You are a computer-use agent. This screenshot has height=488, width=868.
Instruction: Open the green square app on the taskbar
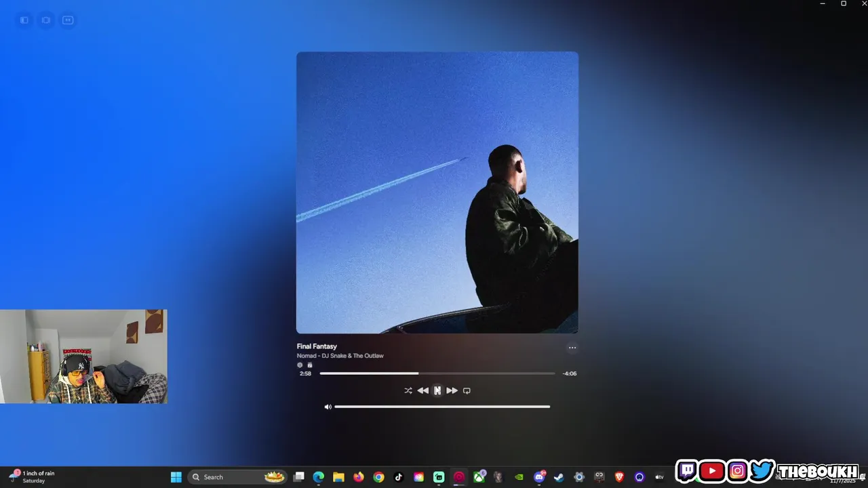pyautogui.click(x=439, y=477)
